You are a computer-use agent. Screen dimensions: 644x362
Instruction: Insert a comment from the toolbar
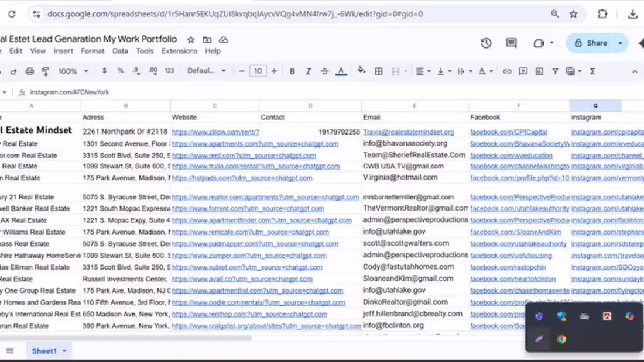(523, 71)
